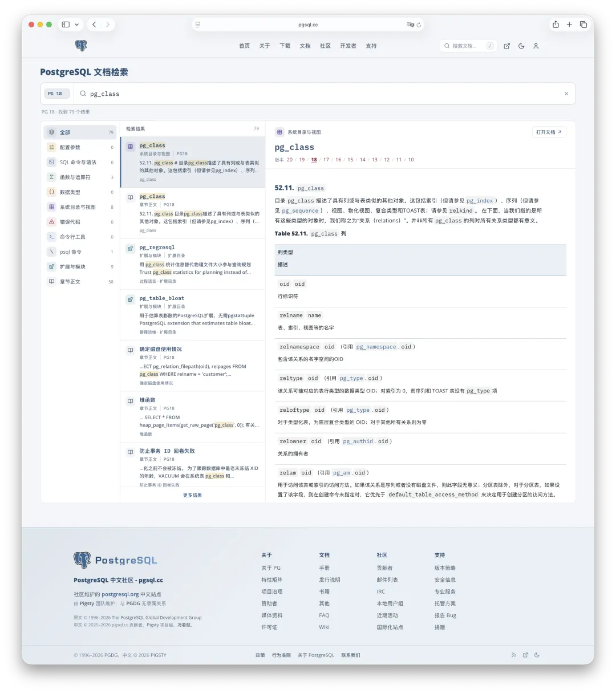Image resolution: width=616 pixels, height=693 pixels.
Task: Filter by SQL 命令与语法 category
Action: (x=80, y=162)
